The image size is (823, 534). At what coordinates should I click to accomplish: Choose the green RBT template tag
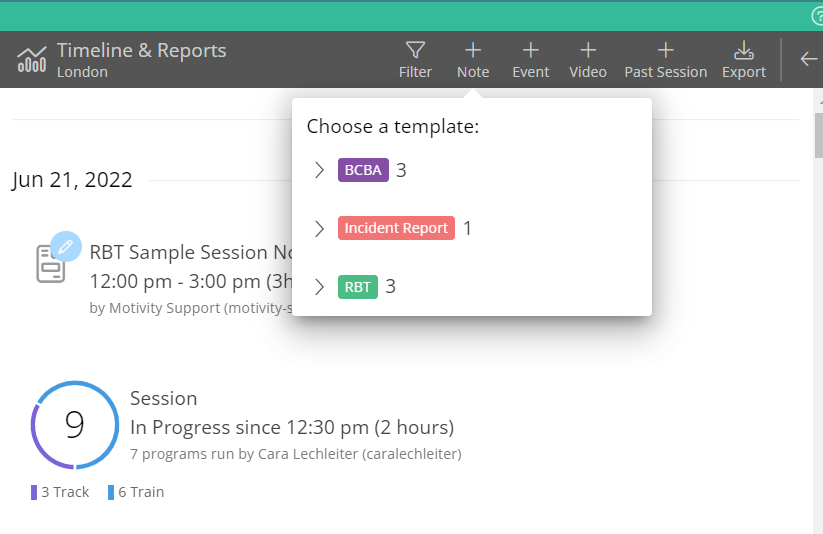point(358,287)
